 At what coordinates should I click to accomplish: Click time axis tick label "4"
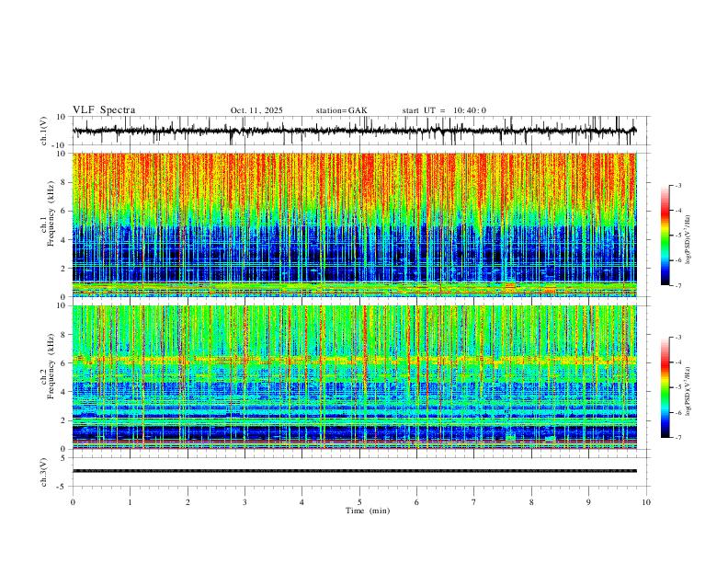tap(301, 502)
